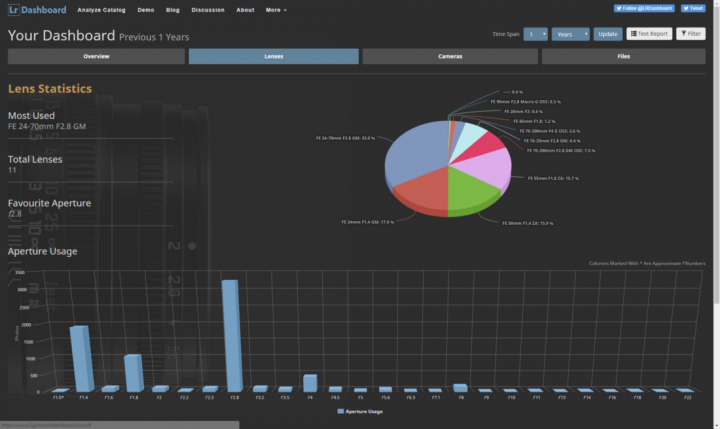Click the F4 aperture bar

tap(310, 383)
